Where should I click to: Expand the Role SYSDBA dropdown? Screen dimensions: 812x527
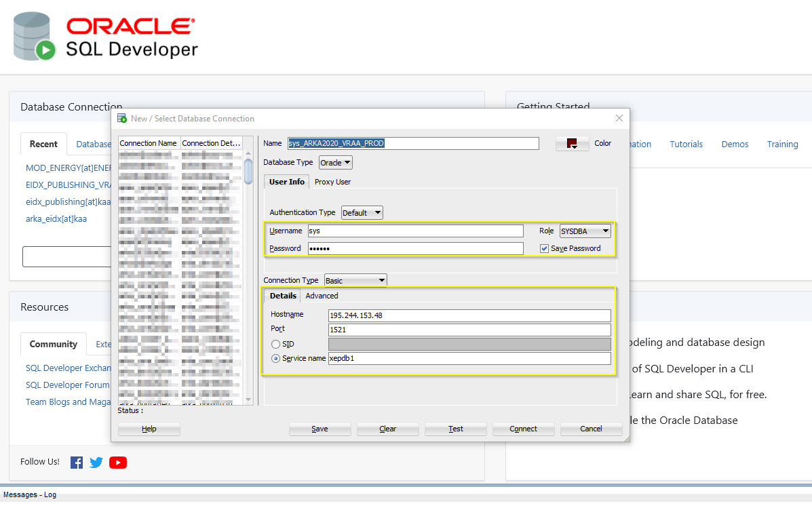[x=585, y=231]
